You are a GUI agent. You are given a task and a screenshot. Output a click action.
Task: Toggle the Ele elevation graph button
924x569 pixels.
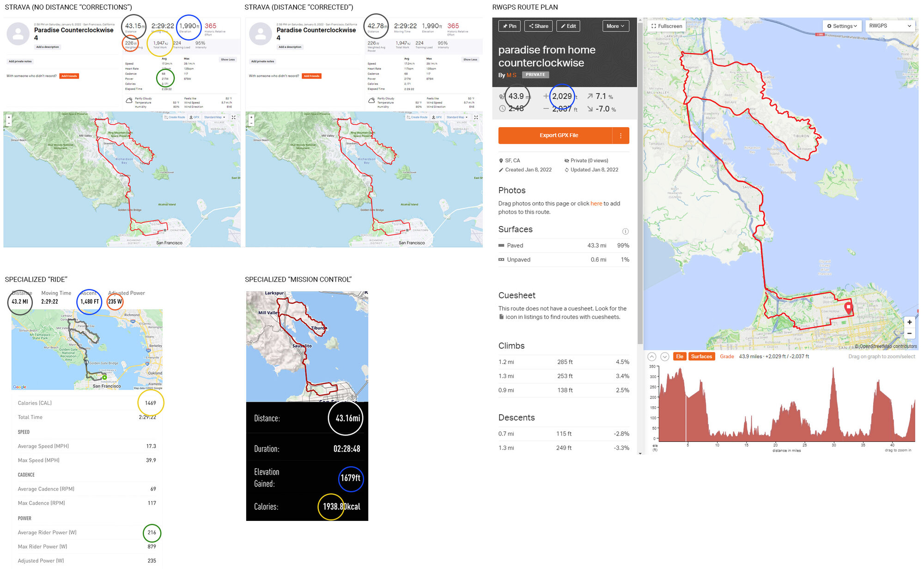(x=680, y=356)
